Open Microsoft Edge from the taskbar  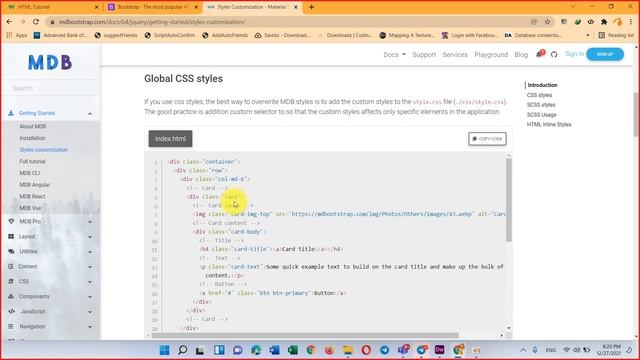pyautogui.click(x=256, y=350)
